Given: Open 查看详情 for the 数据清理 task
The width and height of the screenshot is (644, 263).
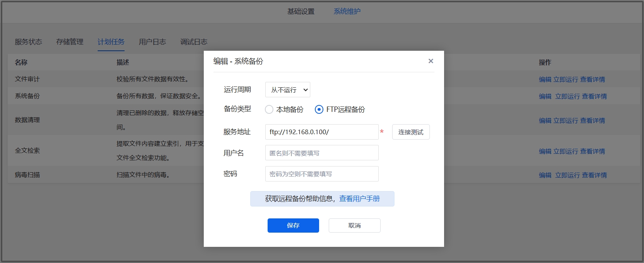Looking at the screenshot, I should coord(592,121).
